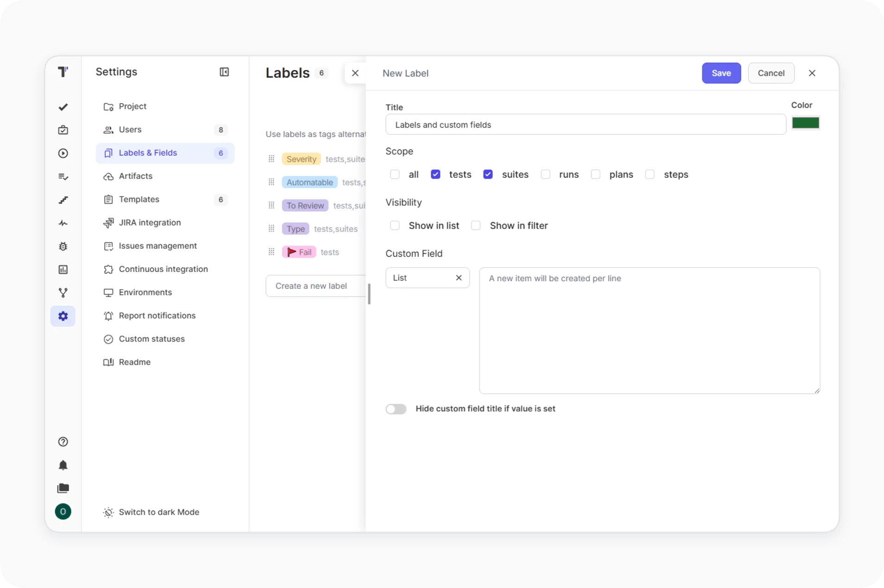Click the Fail label drag handle
The image size is (884, 588).
coord(272,252)
